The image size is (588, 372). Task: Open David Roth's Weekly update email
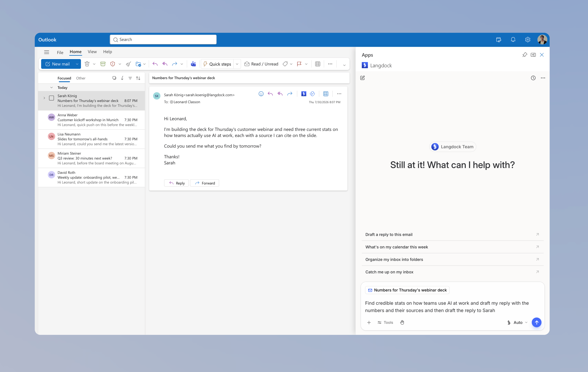point(91,177)
